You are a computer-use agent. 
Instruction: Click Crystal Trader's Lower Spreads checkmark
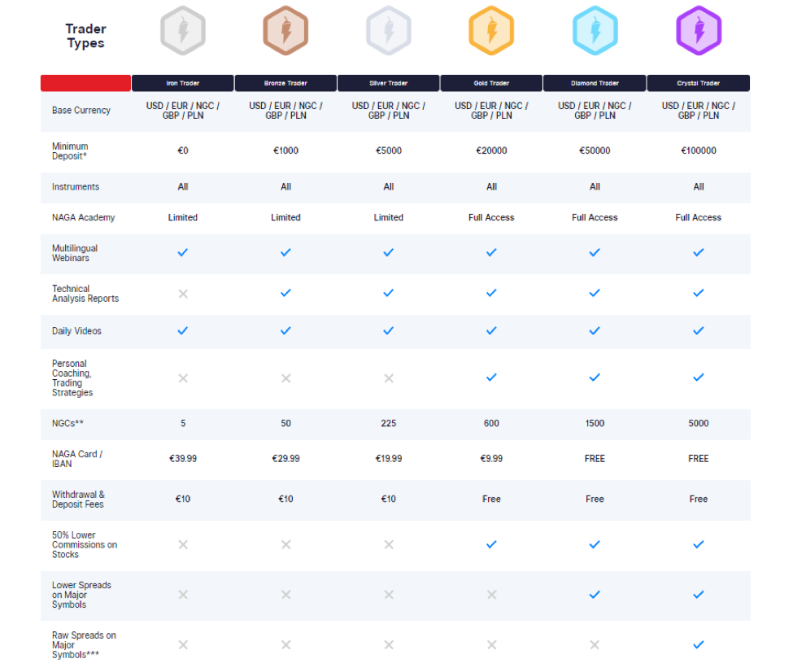point(699,595)
